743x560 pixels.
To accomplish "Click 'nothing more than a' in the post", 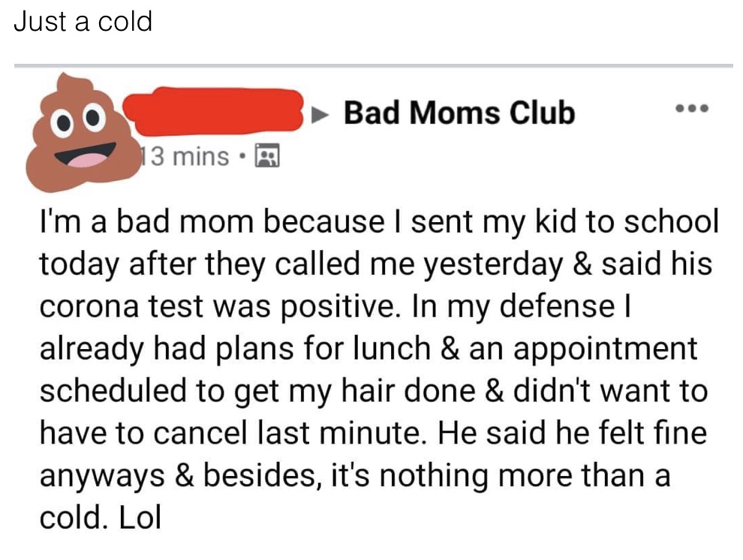I will click(525, 474).
